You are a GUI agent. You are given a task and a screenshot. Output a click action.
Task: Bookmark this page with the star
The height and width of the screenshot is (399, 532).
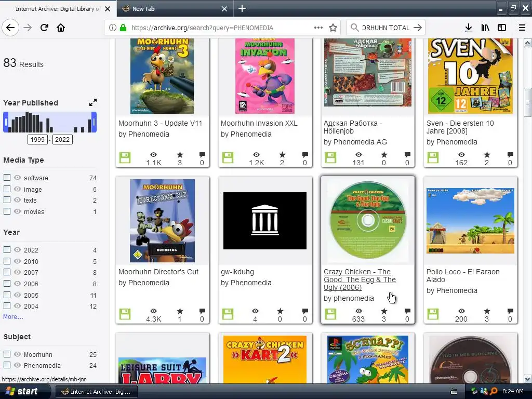point(333,28)
